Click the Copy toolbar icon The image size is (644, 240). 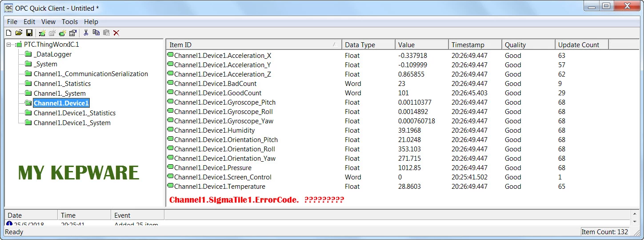96,33
